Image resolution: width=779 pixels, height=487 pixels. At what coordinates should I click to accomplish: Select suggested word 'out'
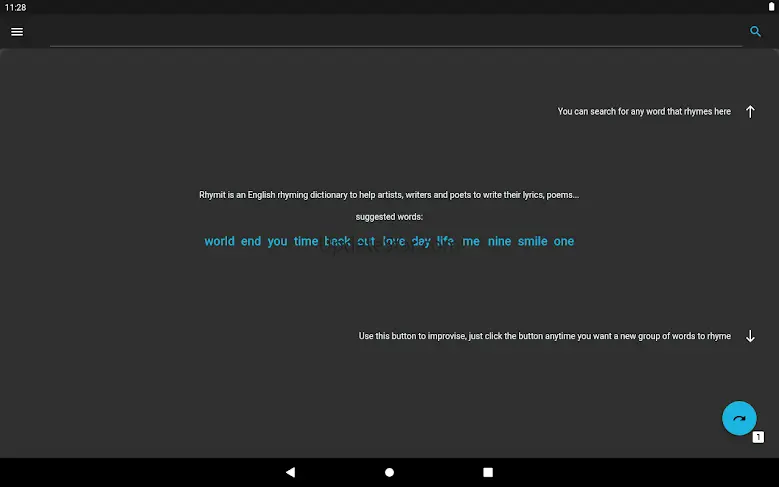pyautogui.click(x=366, y=242)
